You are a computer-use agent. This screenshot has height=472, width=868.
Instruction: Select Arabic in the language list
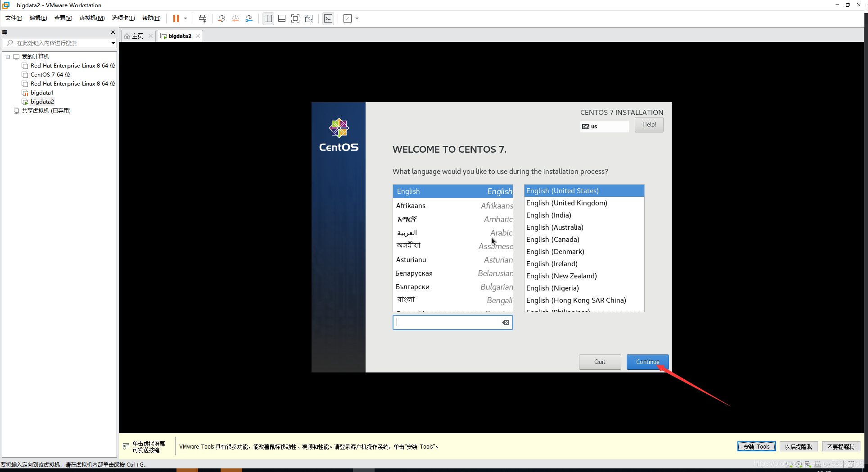(453, 232)
